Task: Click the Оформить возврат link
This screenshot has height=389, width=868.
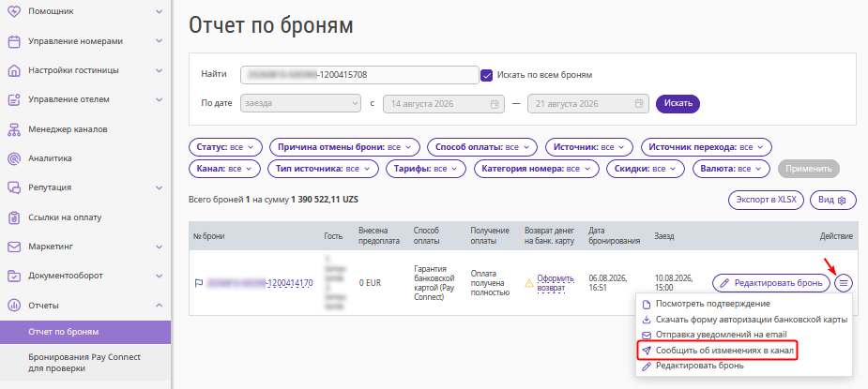Action: click(x=556, y=283)
